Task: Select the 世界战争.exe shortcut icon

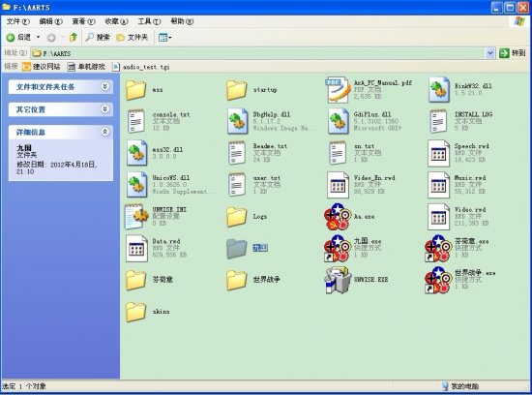Action: pos(438,280)
